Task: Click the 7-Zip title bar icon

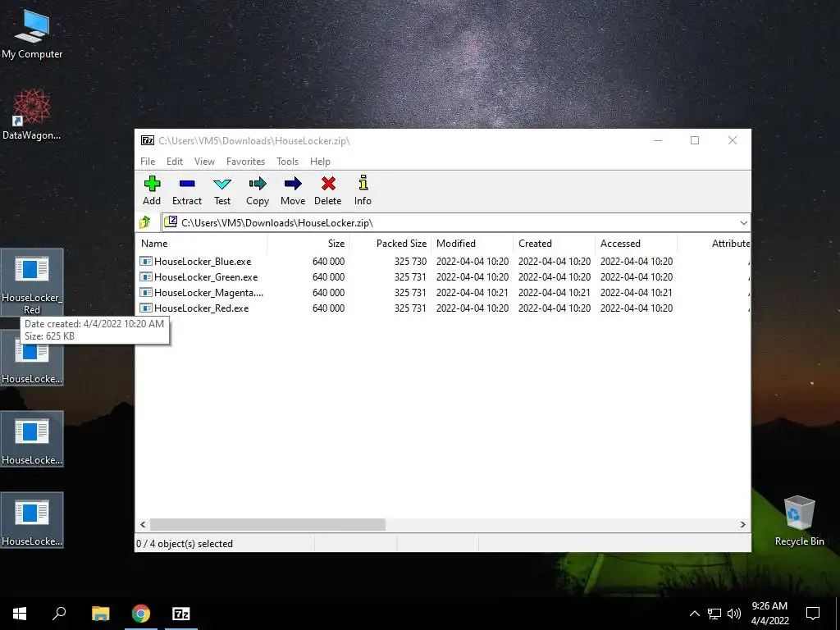Action: click(148, 140)
